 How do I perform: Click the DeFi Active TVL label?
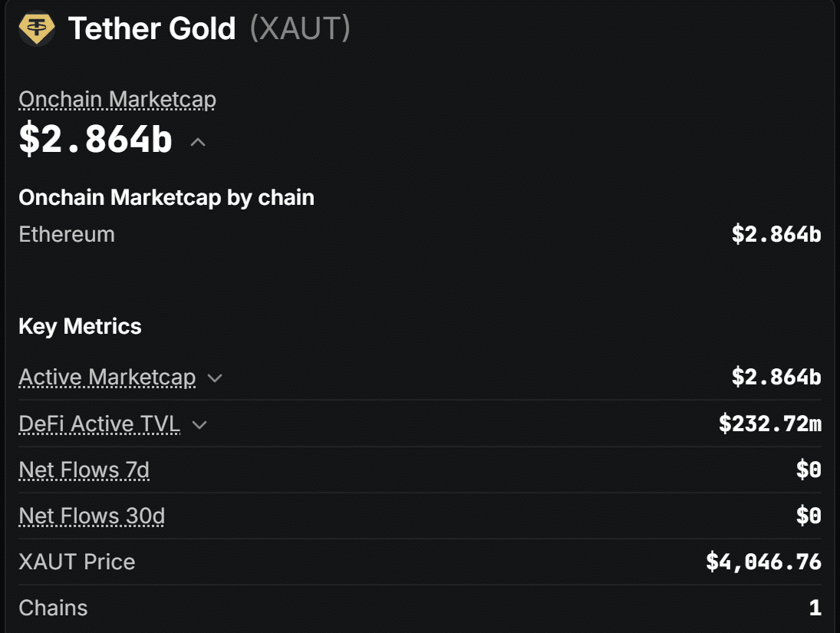tap(99, 424)
